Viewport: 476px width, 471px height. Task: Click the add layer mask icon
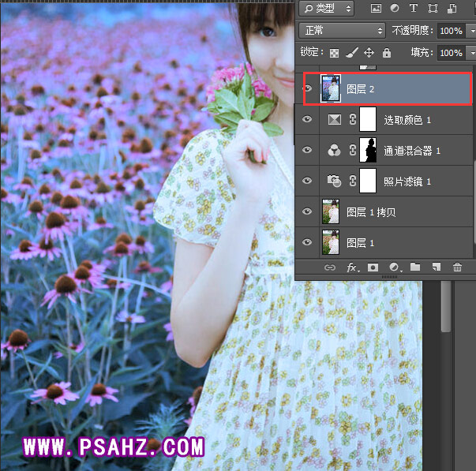coord(373,268)
